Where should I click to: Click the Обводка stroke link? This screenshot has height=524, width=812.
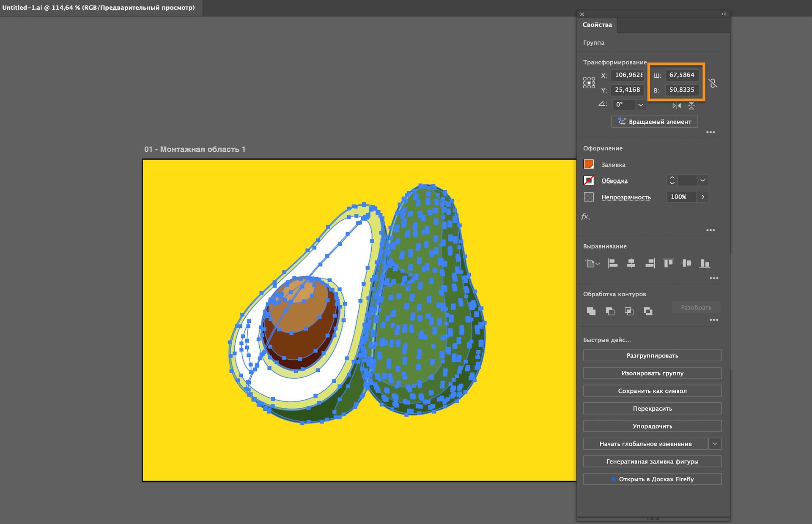point(614,181)
